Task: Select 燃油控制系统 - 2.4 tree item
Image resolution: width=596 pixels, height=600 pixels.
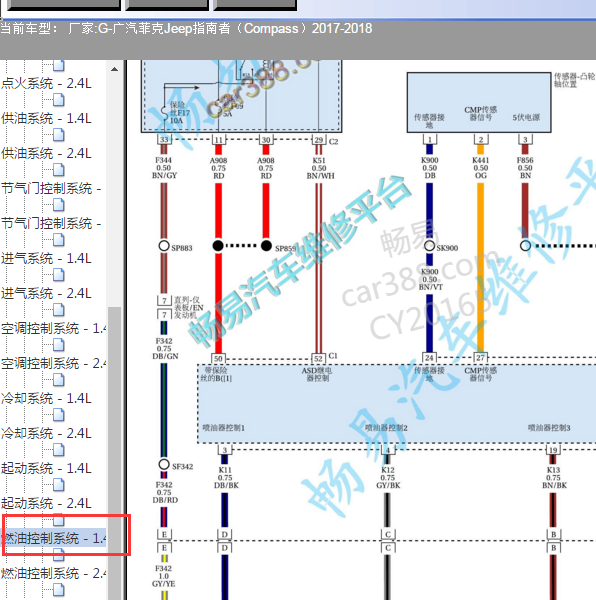Action: pos(54,574)
